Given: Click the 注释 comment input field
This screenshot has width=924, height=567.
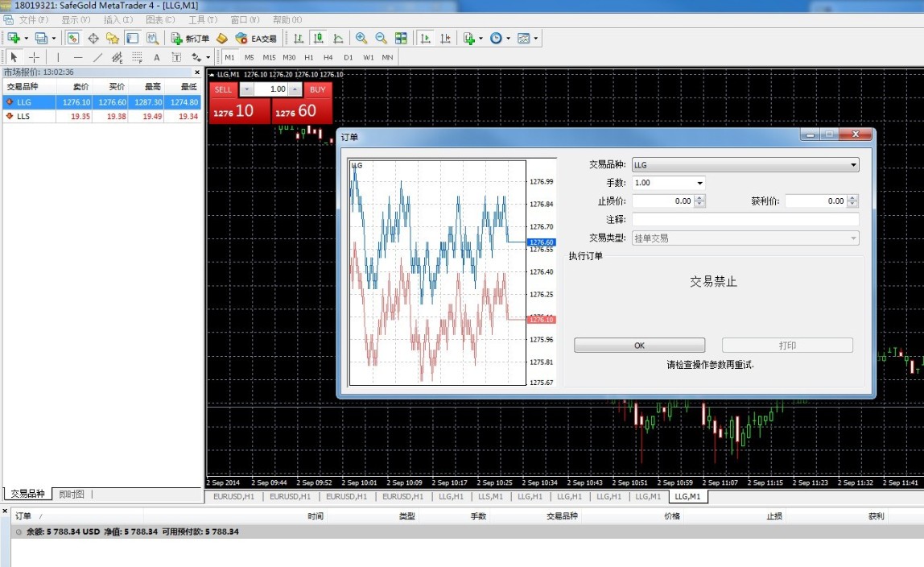Looking at the screenshot, I should (x=745, y=219).
